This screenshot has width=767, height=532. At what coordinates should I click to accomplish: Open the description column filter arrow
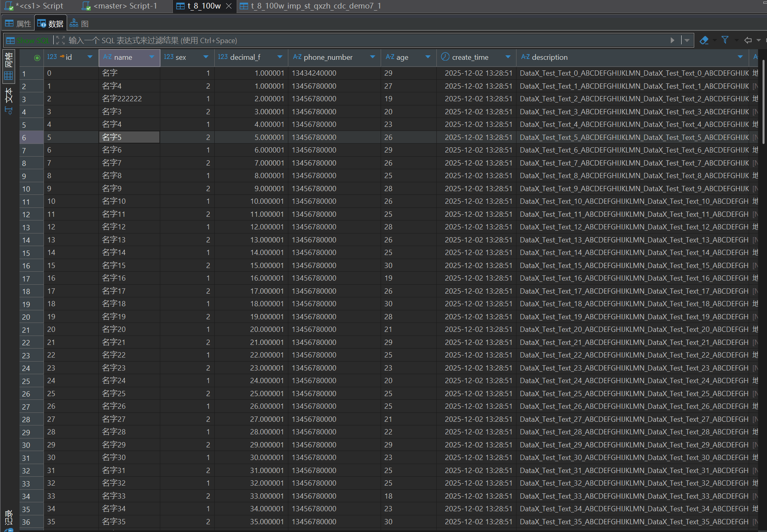click(740, 57)
